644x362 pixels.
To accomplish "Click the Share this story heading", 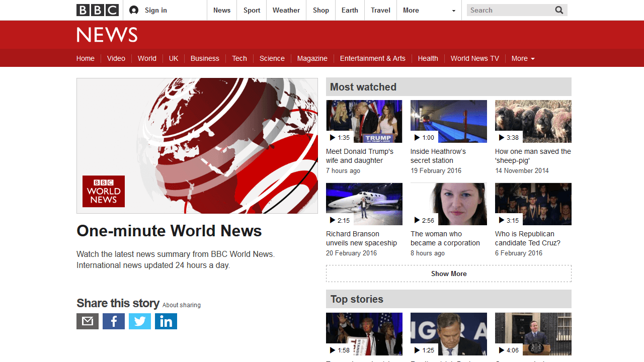I will (118, 303).
